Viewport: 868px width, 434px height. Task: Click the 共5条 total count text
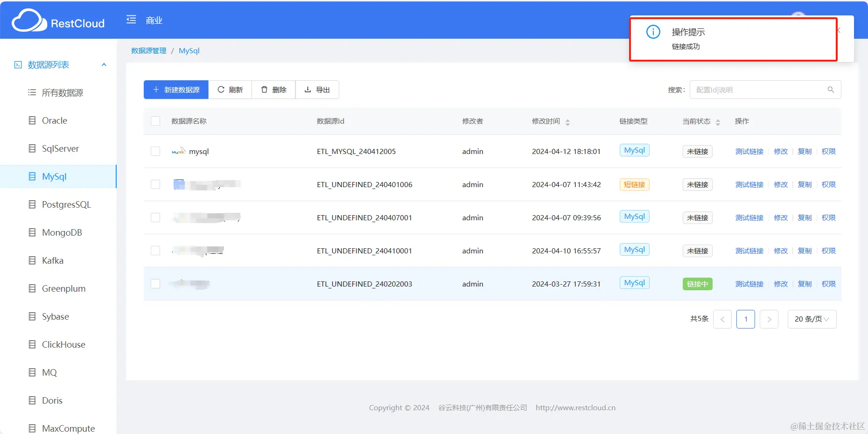(699, 319)
